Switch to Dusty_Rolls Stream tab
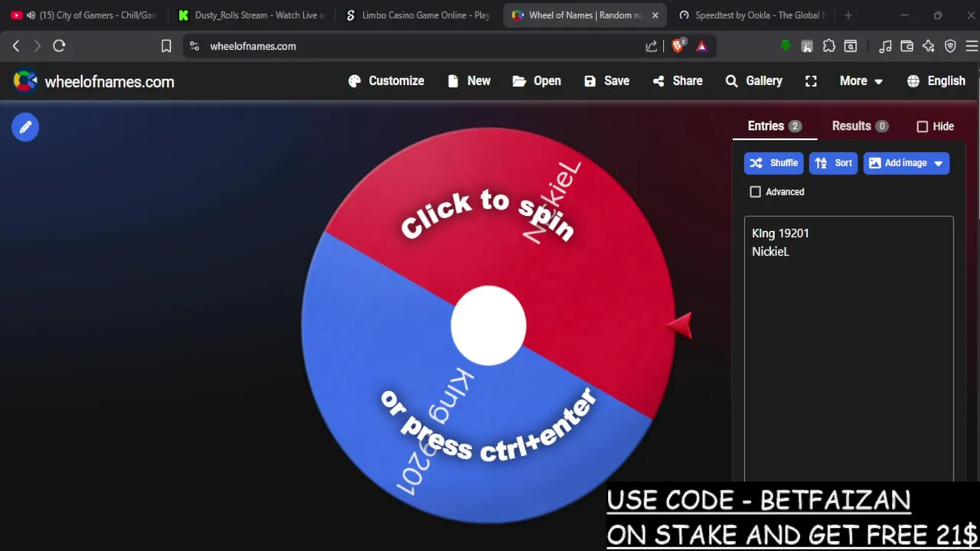The height and width of the screenshot is (551, 980). (253, 15)
